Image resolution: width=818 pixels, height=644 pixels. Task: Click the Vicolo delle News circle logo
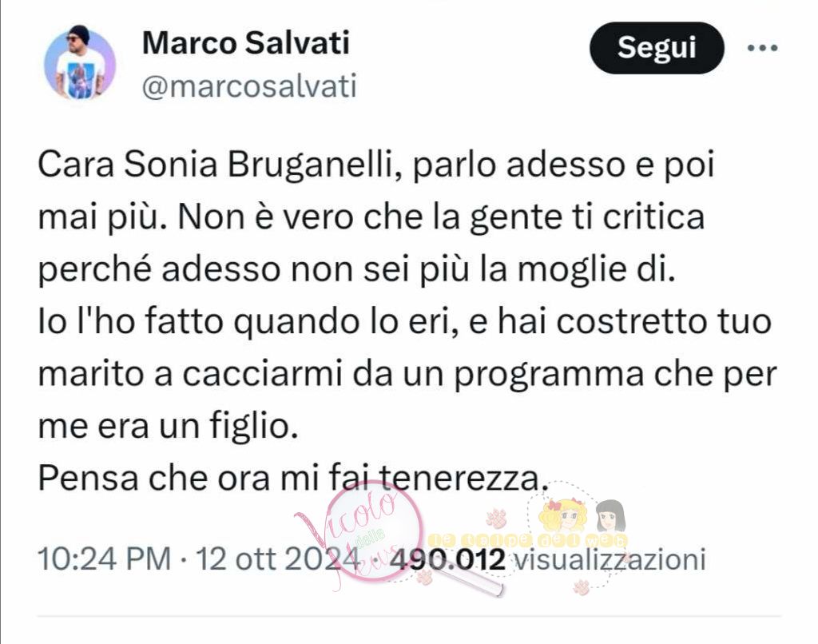tap(375, 532)
